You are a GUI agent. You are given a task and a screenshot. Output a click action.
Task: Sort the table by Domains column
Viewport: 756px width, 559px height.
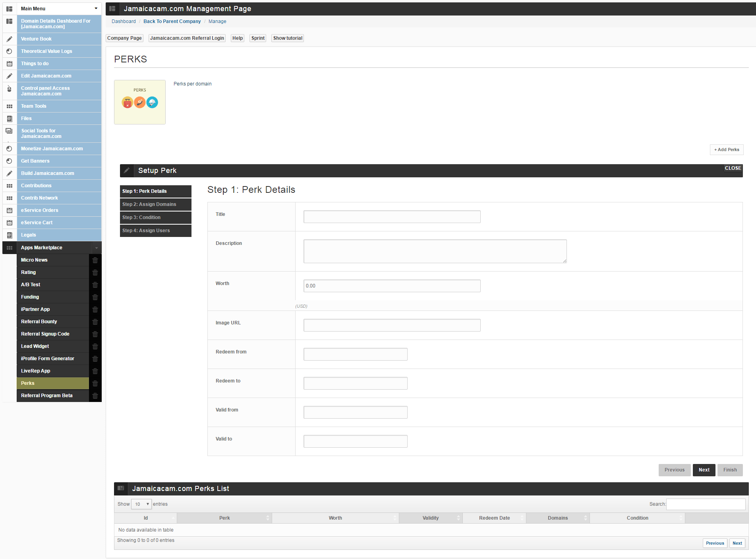558,518
